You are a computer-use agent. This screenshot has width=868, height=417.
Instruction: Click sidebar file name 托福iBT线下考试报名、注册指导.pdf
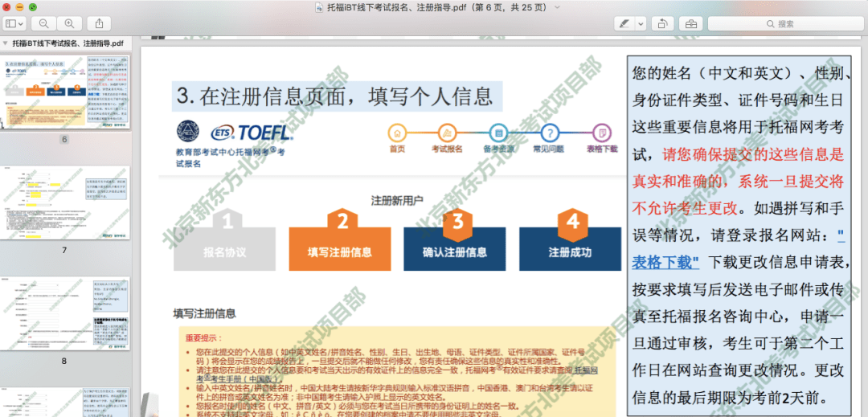pos(68,42)
